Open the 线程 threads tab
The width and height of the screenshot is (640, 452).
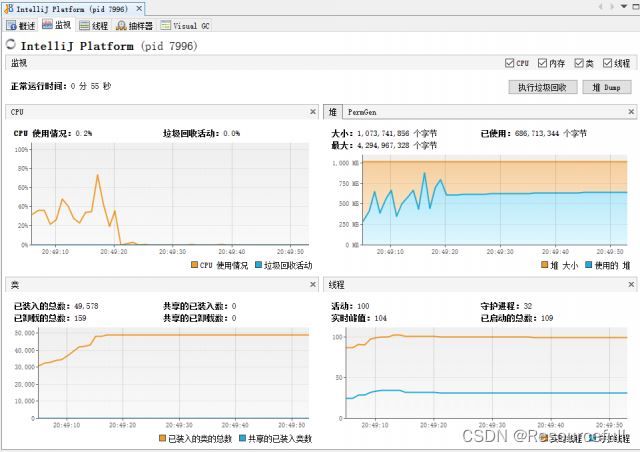pyautogui.click(x=94, y=26)
